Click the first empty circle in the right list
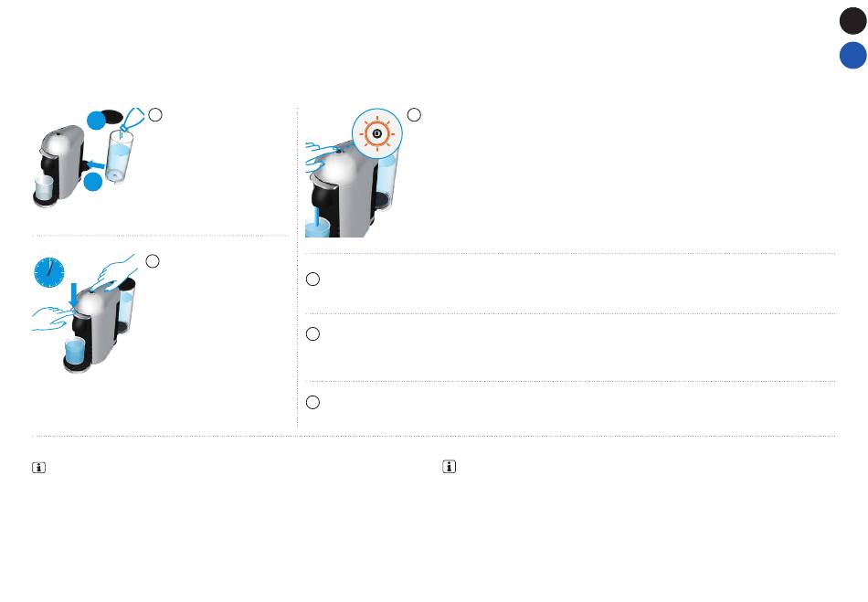Image resolution: width=868 pixels, height=602 pixels. [312, 279]
